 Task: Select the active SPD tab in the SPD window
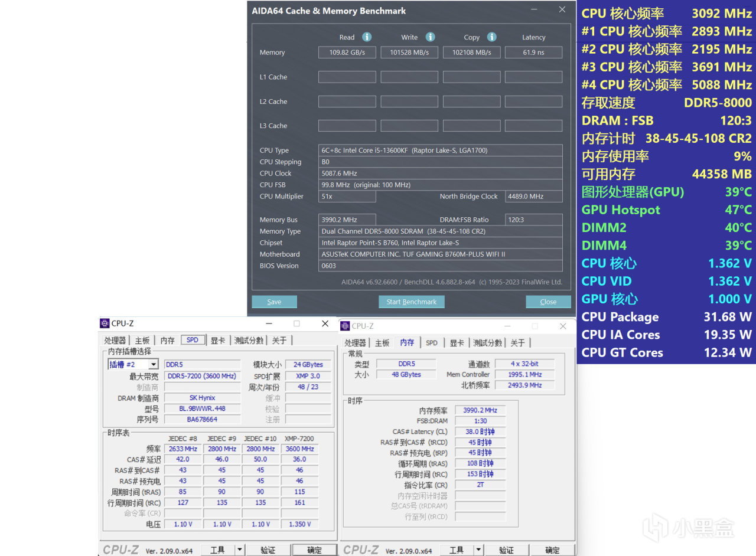(193, 340)
